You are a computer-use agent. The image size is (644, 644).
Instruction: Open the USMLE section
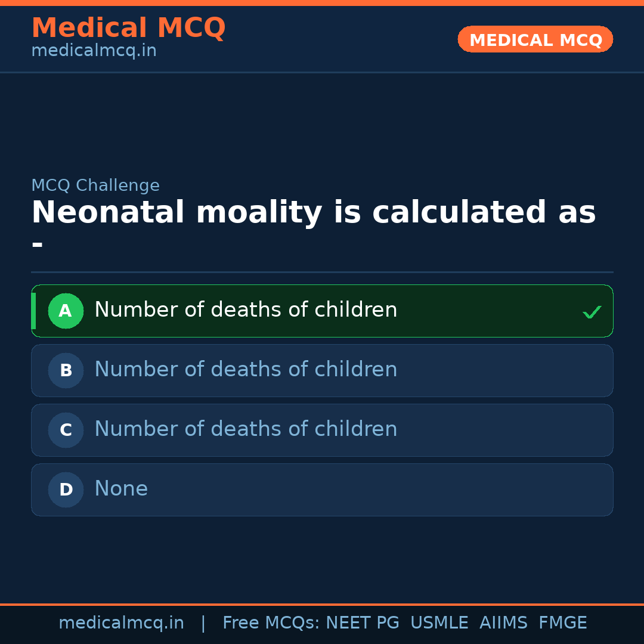(x=439, y=623)
